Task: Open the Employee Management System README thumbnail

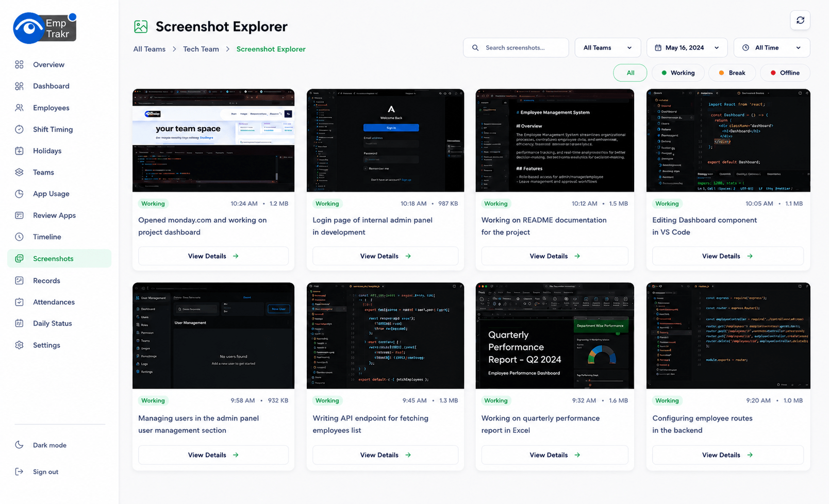Action: pos(555,140)
